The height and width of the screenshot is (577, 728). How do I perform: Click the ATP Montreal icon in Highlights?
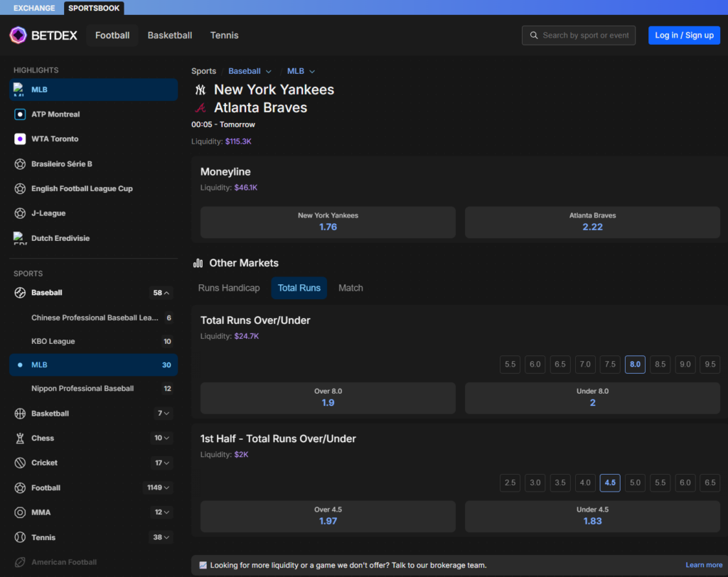[x=20, y=114]
